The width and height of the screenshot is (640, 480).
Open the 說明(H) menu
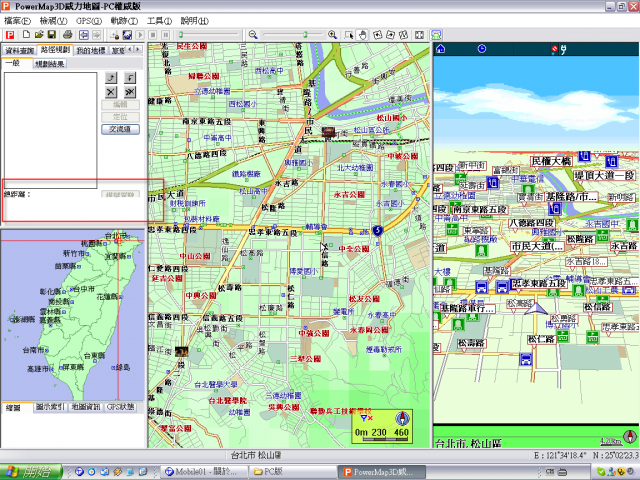click(x=194, y=20)
